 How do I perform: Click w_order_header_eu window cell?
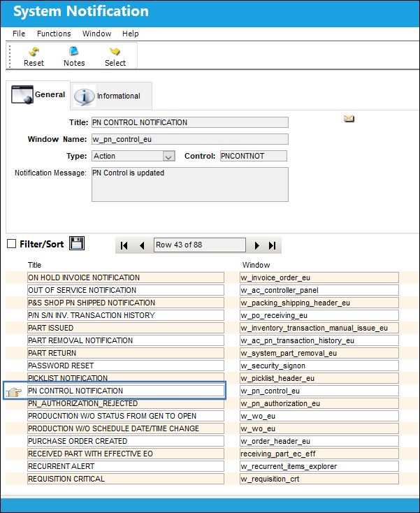coord(319,441)
